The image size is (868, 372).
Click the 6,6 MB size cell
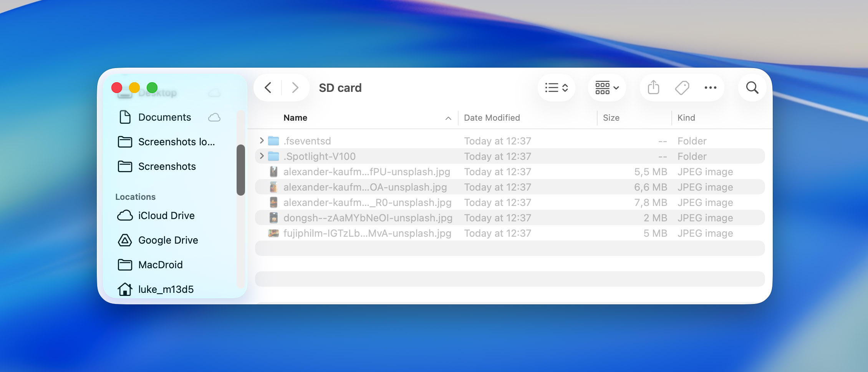point(651,187)
